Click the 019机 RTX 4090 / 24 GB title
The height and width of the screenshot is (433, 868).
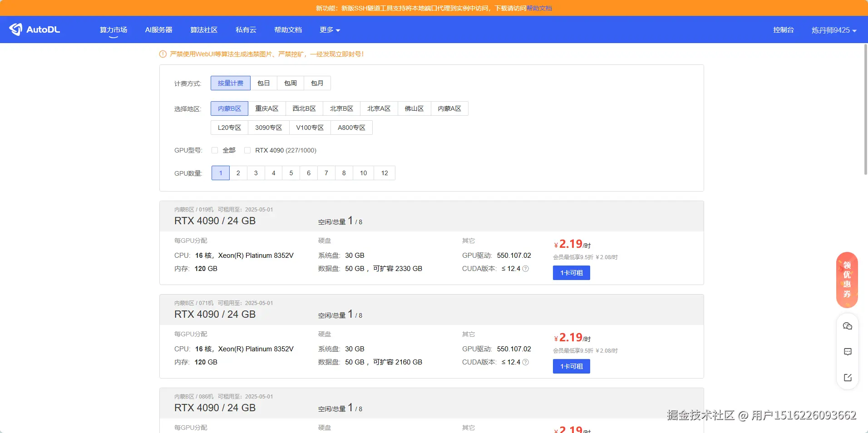click(x=215, y=221)
